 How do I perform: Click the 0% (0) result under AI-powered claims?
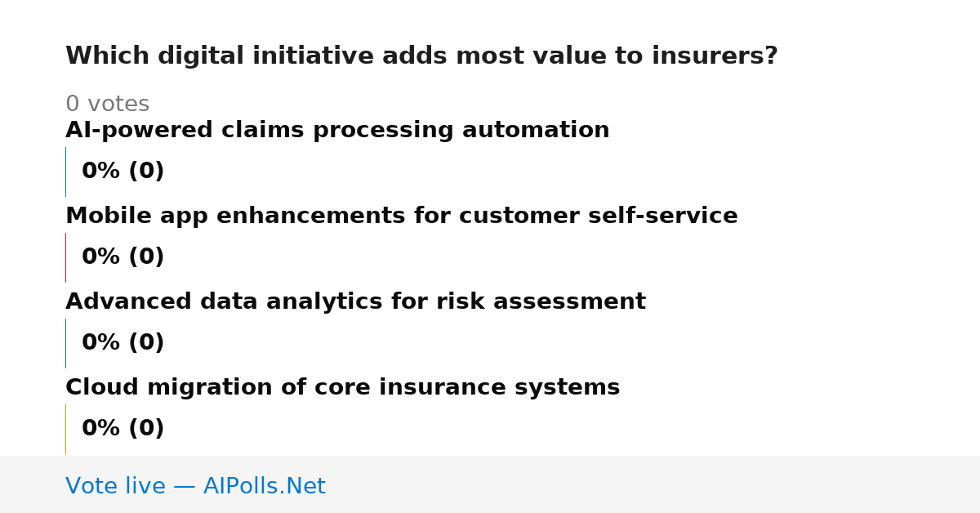point(123,172)
